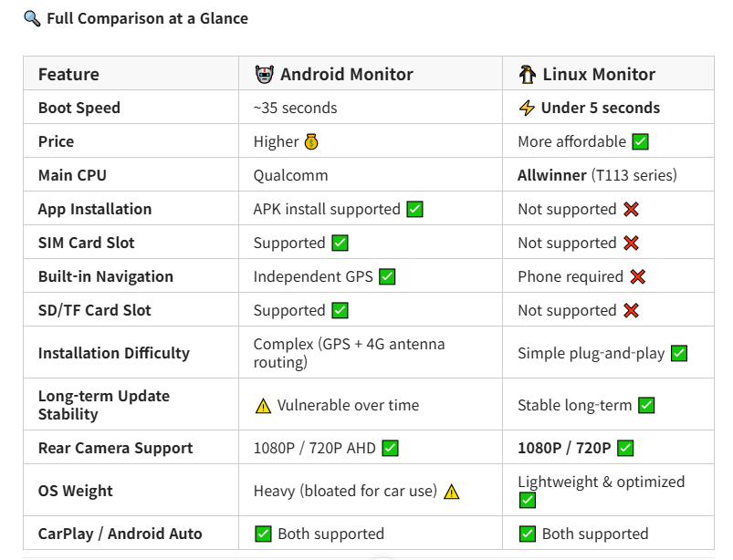This screenshot has width=733, height=560.
Task: Click the Feature column header
Action: [x=68, y=75]
